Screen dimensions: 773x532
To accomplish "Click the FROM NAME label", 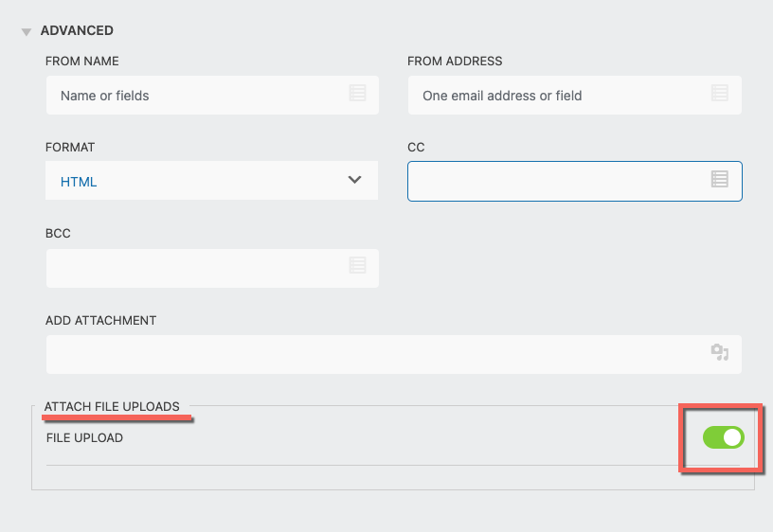I will (x=82, y=62).
